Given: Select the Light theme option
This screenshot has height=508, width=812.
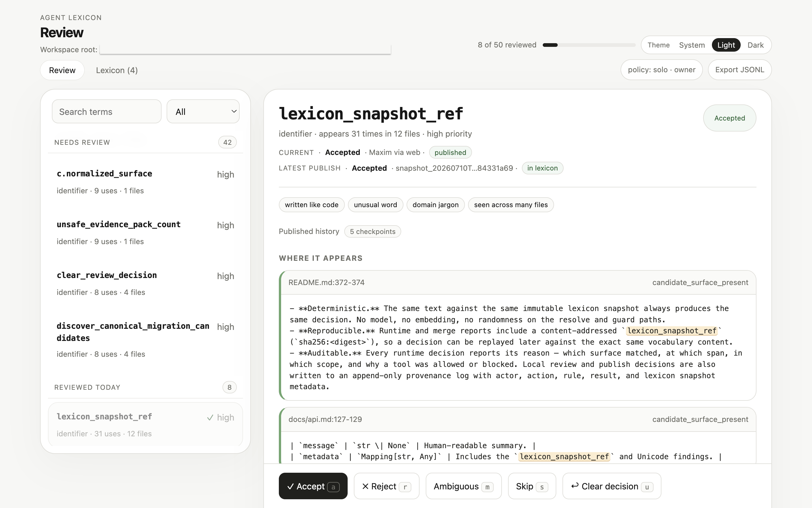Looking at the screenshot, I should point(726,45).
